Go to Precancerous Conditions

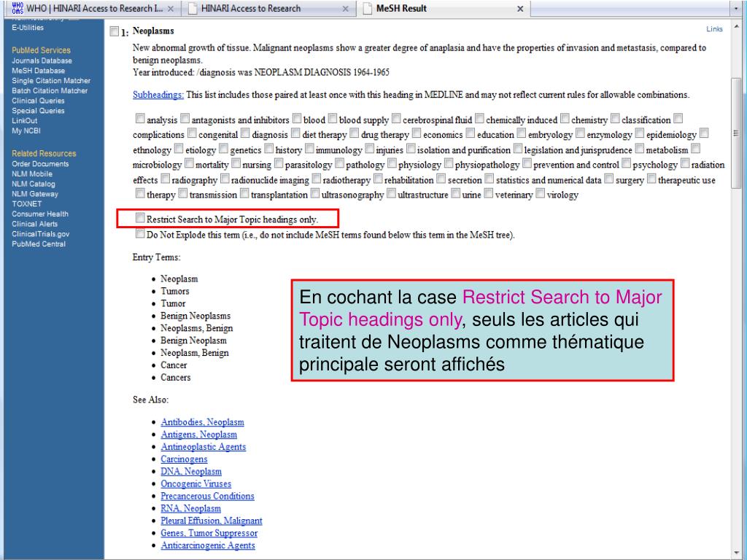point(208,496)
